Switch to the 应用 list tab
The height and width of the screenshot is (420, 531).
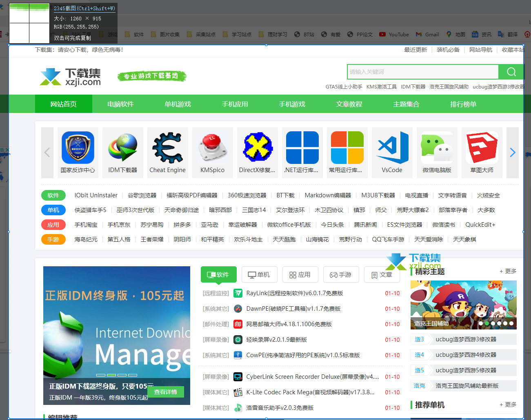pos(300,274)
